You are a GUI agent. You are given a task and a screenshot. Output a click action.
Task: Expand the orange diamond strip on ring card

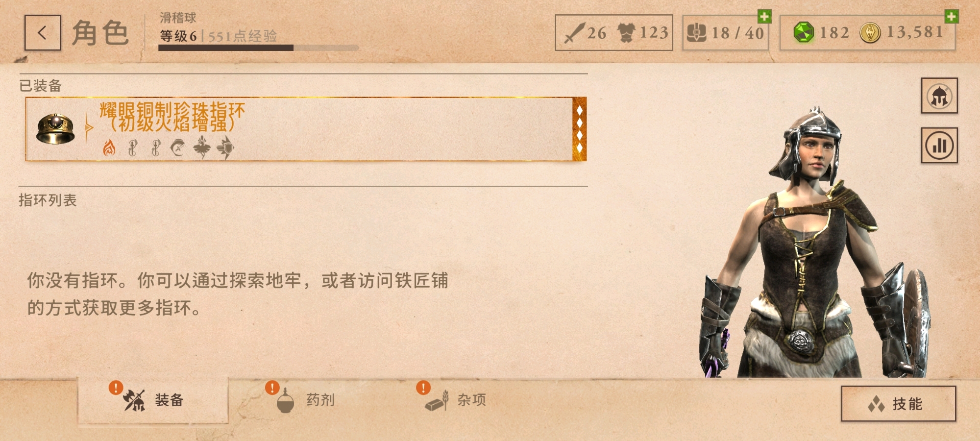tap(580, 129)
